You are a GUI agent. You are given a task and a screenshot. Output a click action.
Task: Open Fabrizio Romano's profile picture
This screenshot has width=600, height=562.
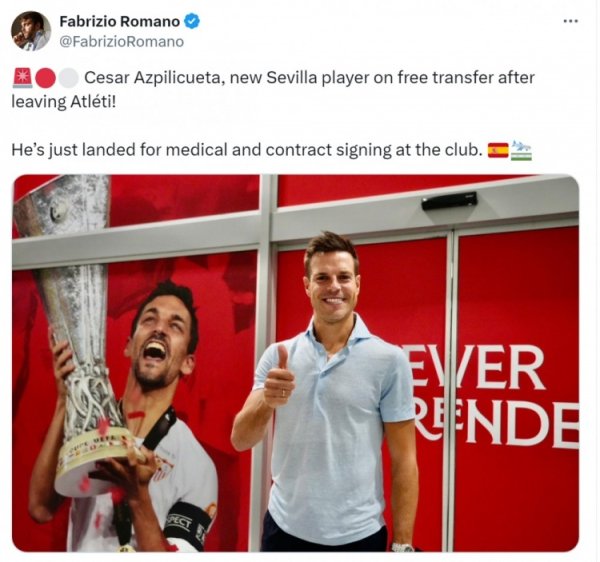(x=31, y=31)
